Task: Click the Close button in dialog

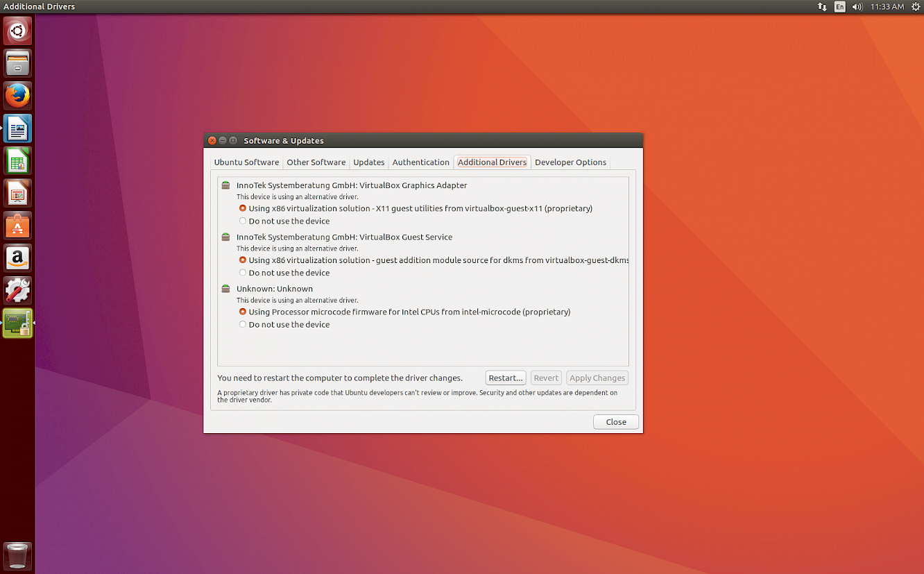Action: click(x=616, y=422)
